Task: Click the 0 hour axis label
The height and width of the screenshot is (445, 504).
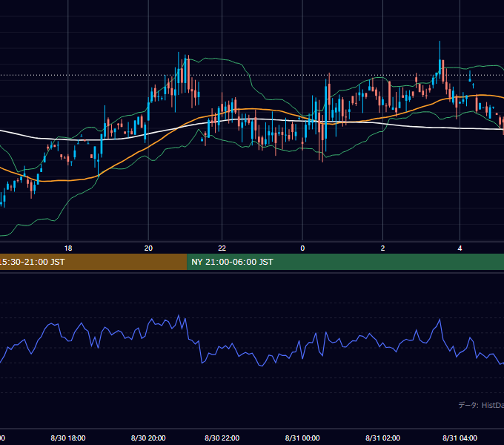Action: [x=302, y=248]
